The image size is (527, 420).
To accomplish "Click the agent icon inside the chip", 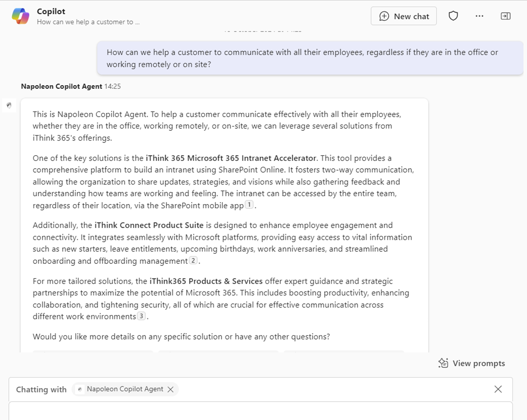I will 80,389.
